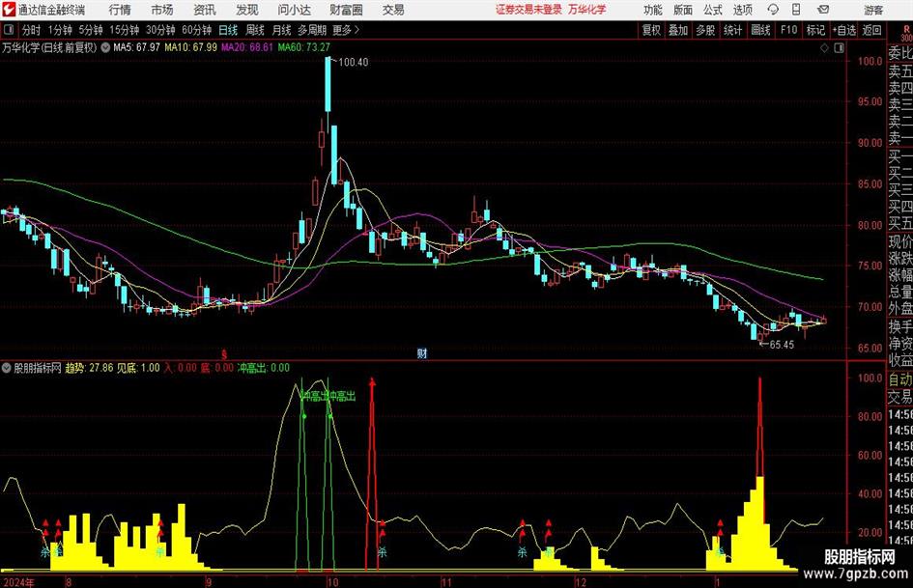Click the 自动 label in right panel
The height and width of the screenshot is (588, 913).
900,379
